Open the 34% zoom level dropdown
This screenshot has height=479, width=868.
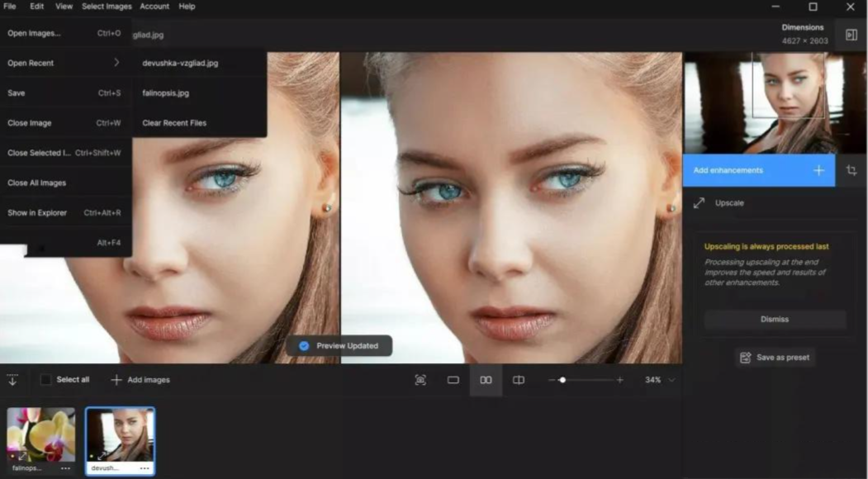671,380
